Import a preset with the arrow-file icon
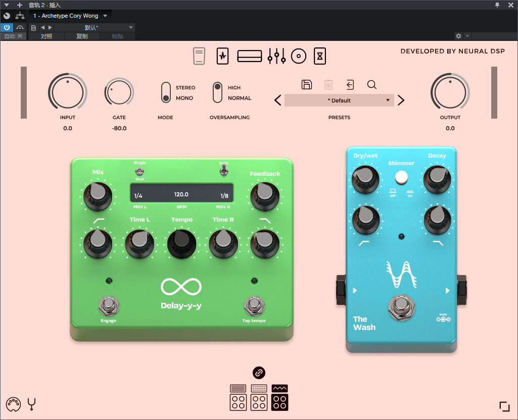The height and width of the screenshot is (420, 518). click(350, 85)
